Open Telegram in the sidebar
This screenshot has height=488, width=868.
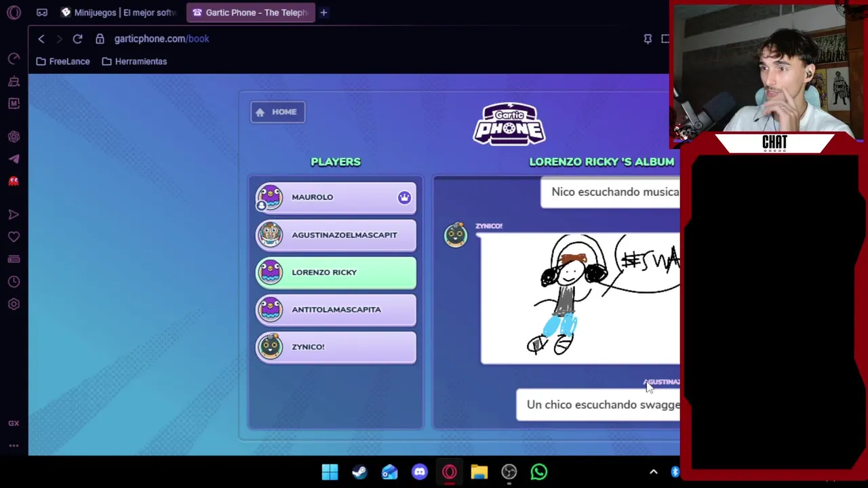(14, 159)
